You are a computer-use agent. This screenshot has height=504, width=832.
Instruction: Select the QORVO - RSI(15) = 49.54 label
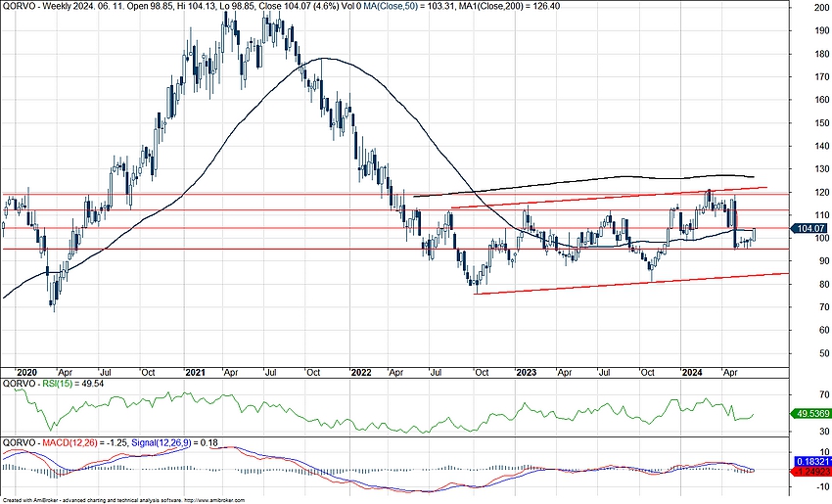pos(53,384)
